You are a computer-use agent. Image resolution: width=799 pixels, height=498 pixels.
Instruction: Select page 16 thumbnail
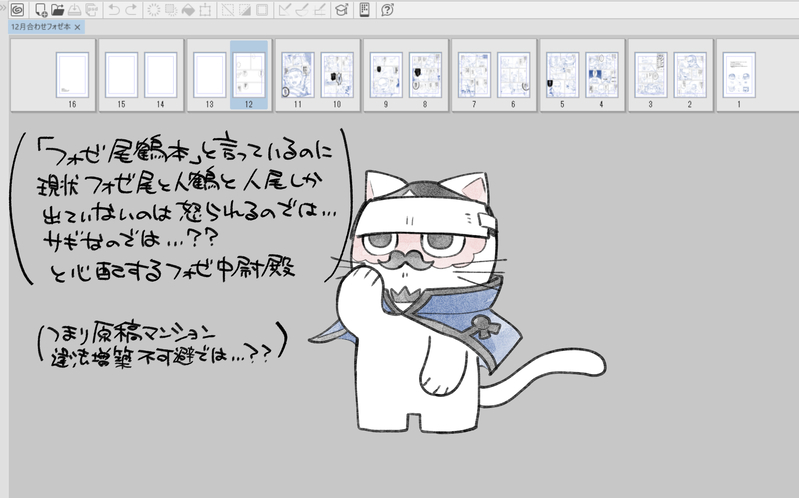pyautogui.click(x=72, y=75)
